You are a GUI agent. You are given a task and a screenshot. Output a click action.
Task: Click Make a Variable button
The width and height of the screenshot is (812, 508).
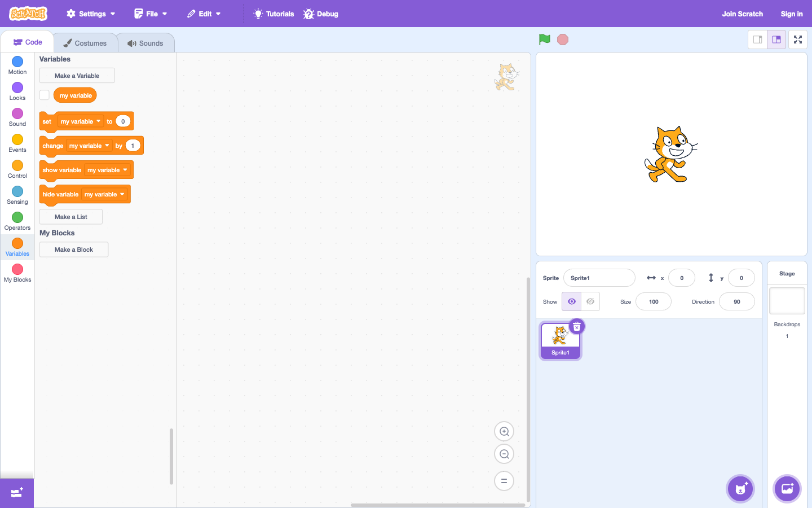click(77, 76)
